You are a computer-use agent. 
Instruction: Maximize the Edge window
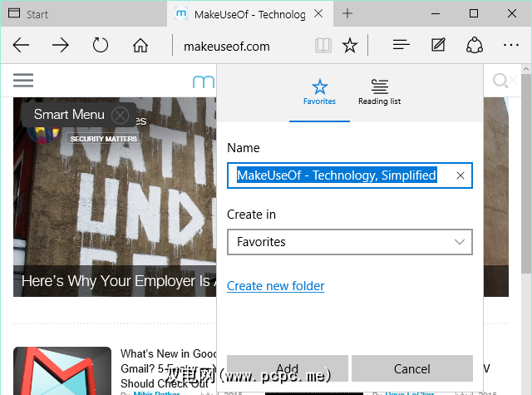pyautogui.click(x=474, y=13)
